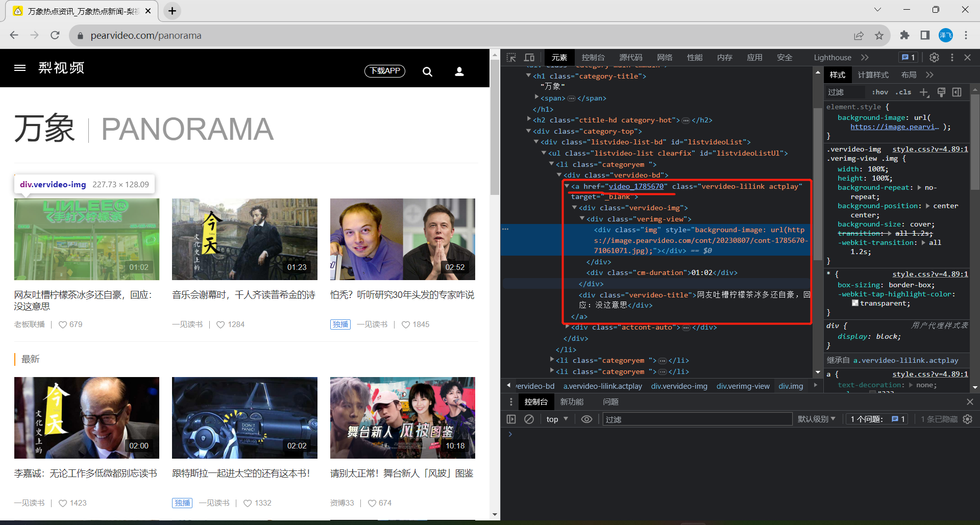Open a new browser tab
Viewport: 980px width, 525px height.
(x=173, y=11)
